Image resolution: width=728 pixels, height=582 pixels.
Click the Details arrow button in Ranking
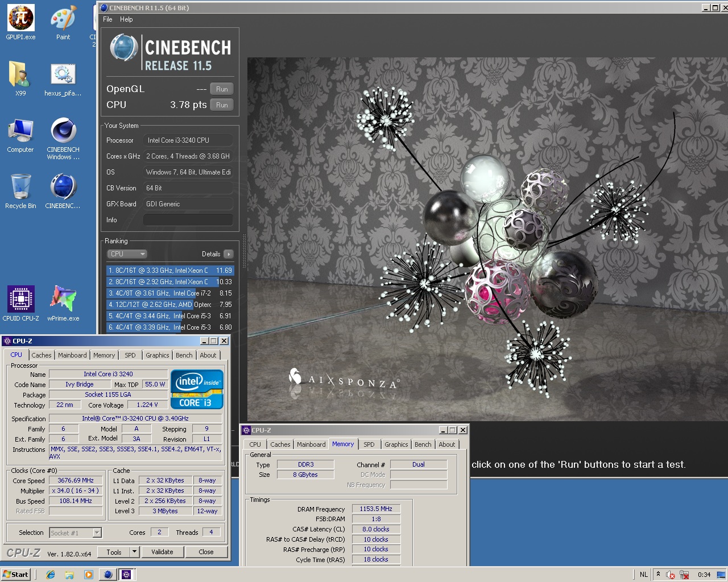coord(229,254)
